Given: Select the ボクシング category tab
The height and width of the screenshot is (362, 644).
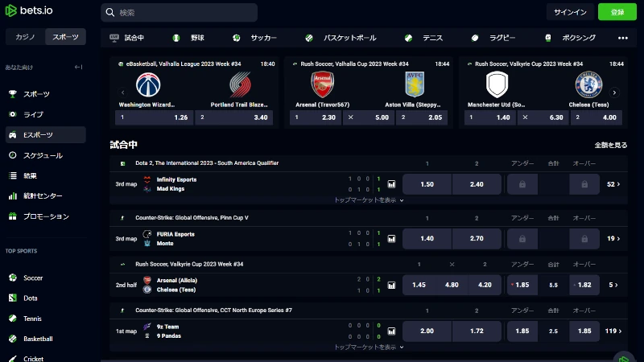Looking at the screenshot, I should tap(570, 38).
